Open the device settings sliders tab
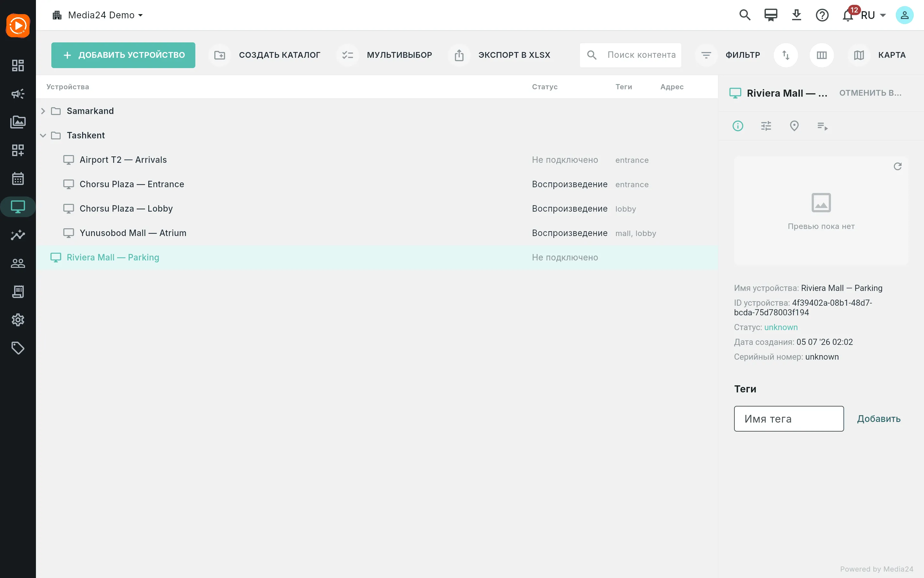The image size is (924, 578). [766, 126]
